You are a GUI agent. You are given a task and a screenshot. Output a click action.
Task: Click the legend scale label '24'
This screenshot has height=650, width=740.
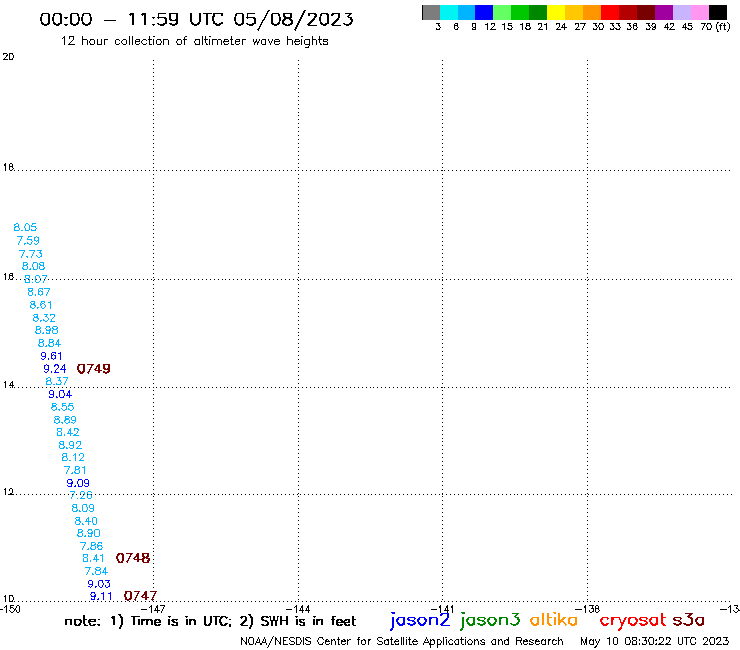pyautogui.click(x=561, y=27)
